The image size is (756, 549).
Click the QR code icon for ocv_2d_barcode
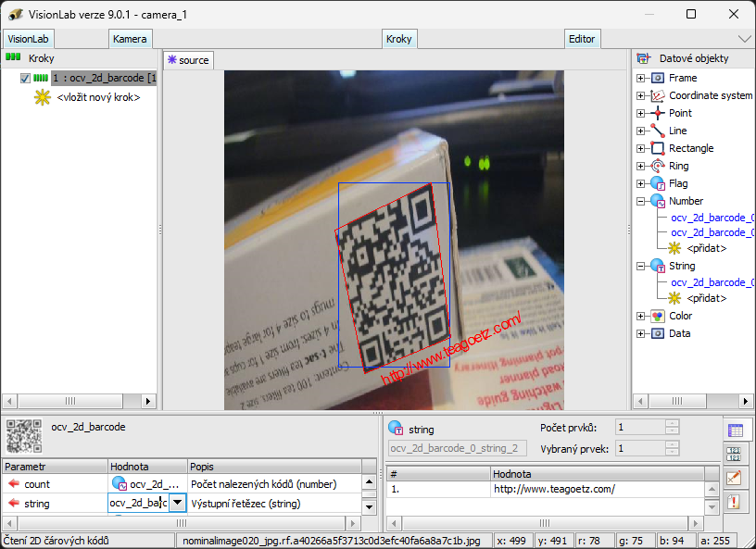click(x=24, y=435)
